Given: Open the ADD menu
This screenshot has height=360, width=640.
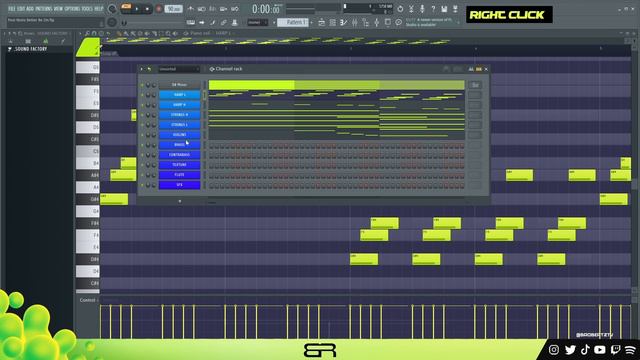Looking at the screenshot, I should (30, 9).
